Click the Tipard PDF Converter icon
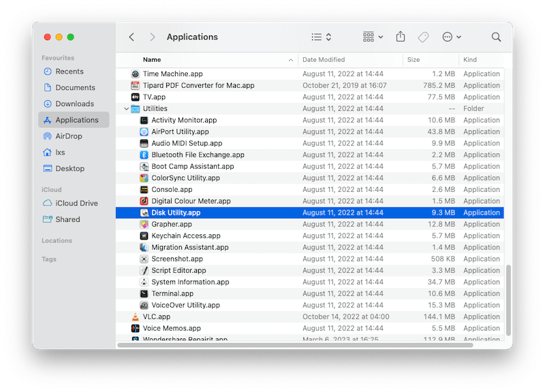The image size is (545, 392). pos(135,86)
